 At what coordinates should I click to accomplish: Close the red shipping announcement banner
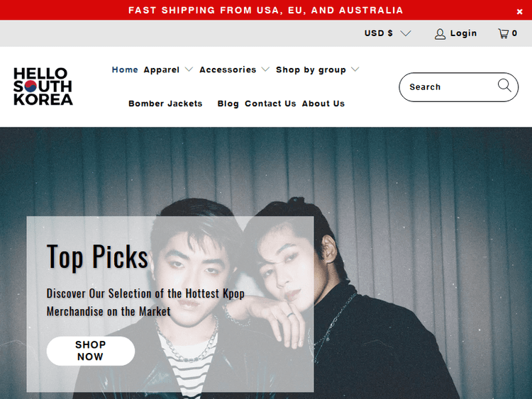[519, 12]
